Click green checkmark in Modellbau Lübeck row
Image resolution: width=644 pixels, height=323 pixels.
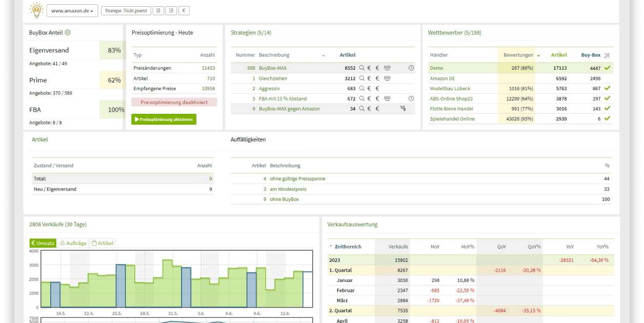[x=607, y=88]
